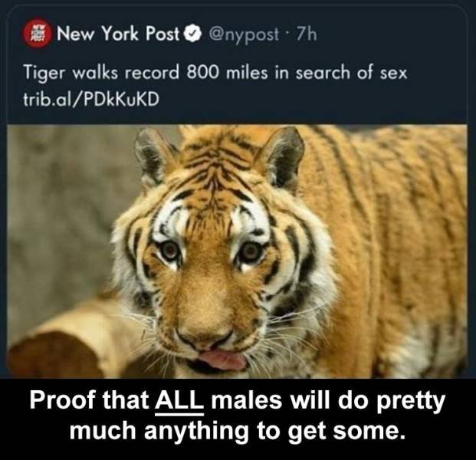The height and width of the screenshot is (460, 476).
Task: Click the New York Post display name
Action: coord(119,33)
